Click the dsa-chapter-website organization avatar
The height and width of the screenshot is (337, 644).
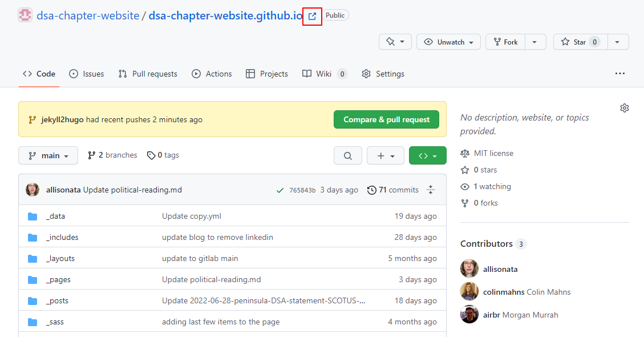[x=25, y=15]
